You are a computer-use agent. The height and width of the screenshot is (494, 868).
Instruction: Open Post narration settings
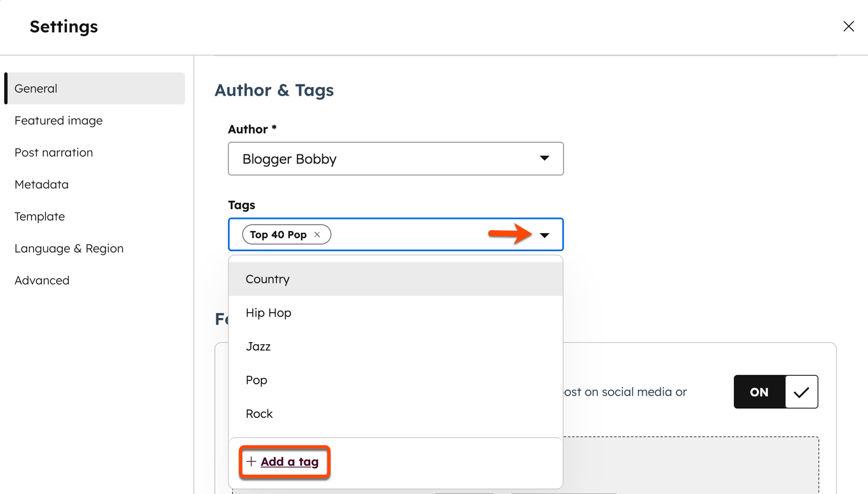tap(54, 153)
